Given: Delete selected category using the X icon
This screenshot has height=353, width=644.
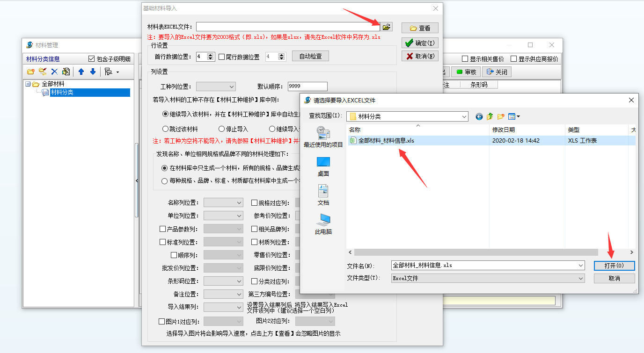Looking at the screenshot, I should [54, 72].
